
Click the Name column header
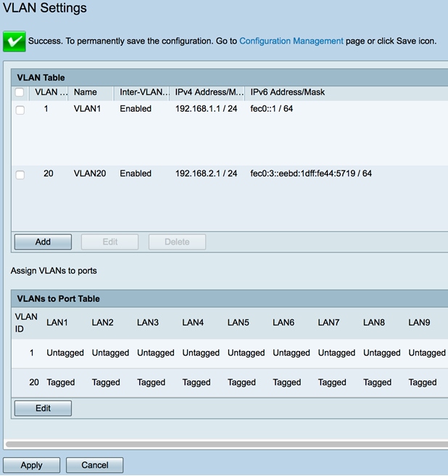pos(86,92)
